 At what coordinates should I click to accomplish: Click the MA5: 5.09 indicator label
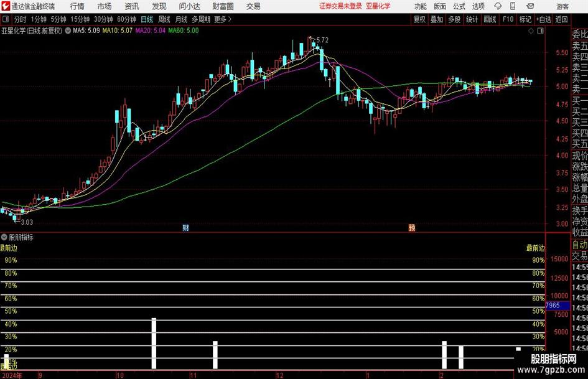(x=86, y=30)
